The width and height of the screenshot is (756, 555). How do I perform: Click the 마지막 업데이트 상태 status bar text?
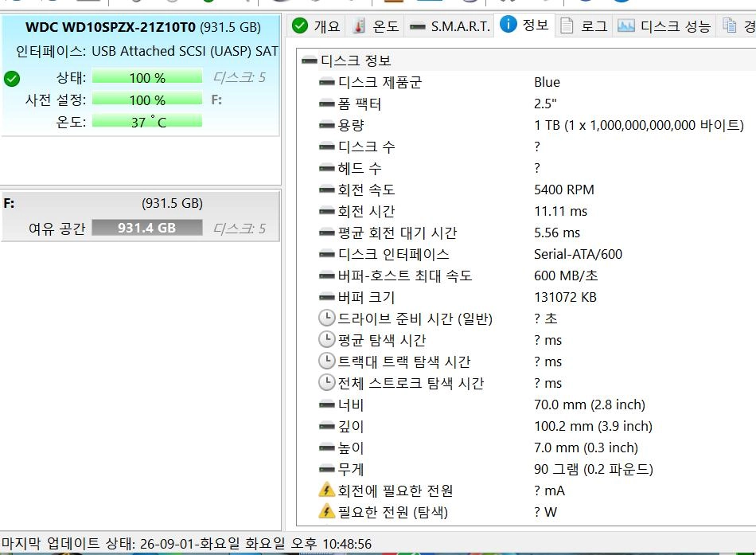coord(186,544)
